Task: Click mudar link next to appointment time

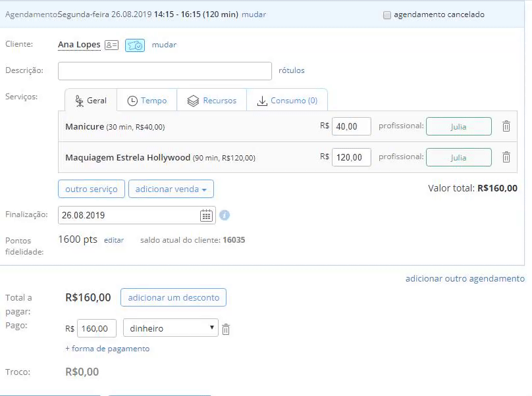Action: 253,14
